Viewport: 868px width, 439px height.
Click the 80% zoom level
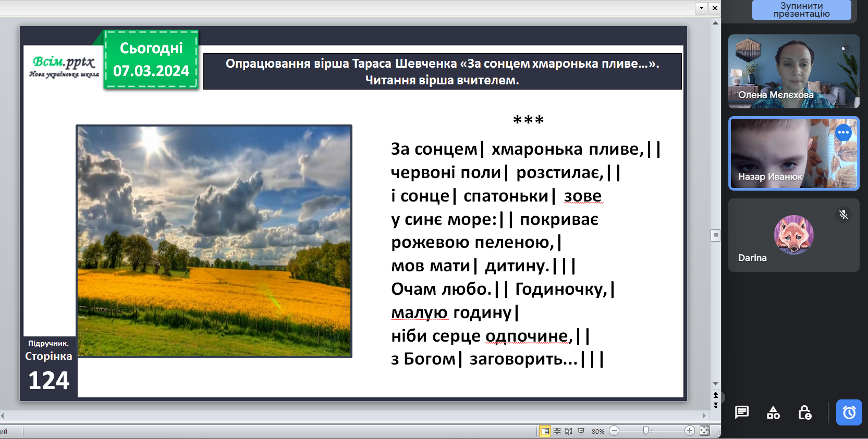click(597, 431)
